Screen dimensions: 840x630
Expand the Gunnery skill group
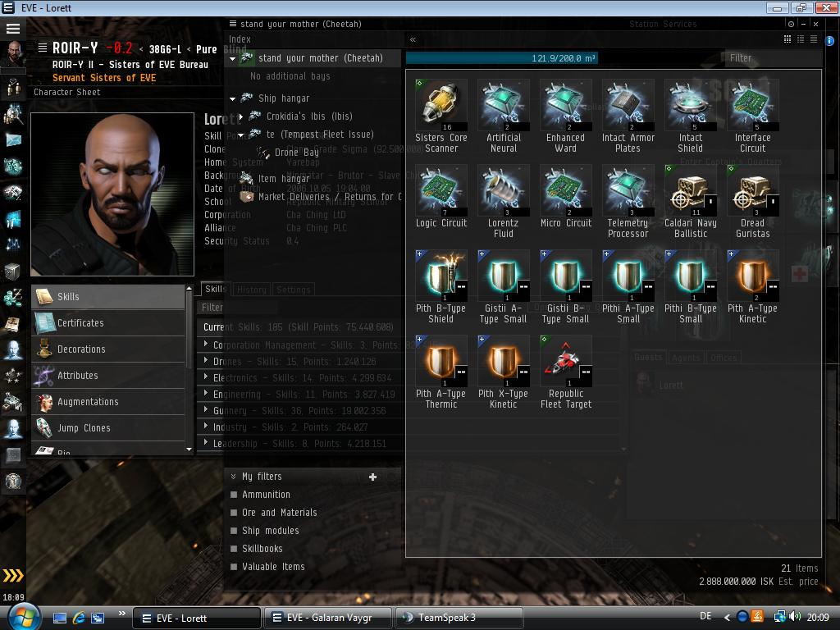pyautogui.click(x=206, y=410)
